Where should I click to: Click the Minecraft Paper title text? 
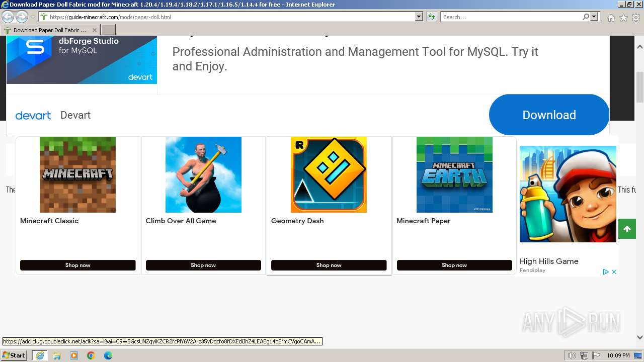tap(424, 221)
